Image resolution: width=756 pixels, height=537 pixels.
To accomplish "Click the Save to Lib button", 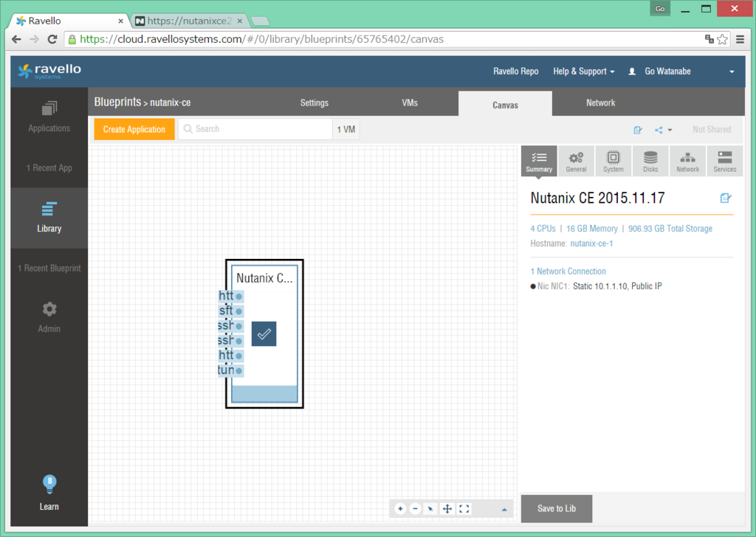I will (557, 508).
